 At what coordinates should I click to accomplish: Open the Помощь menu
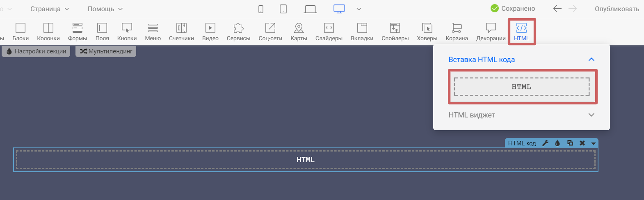click(x=105, y=9)
